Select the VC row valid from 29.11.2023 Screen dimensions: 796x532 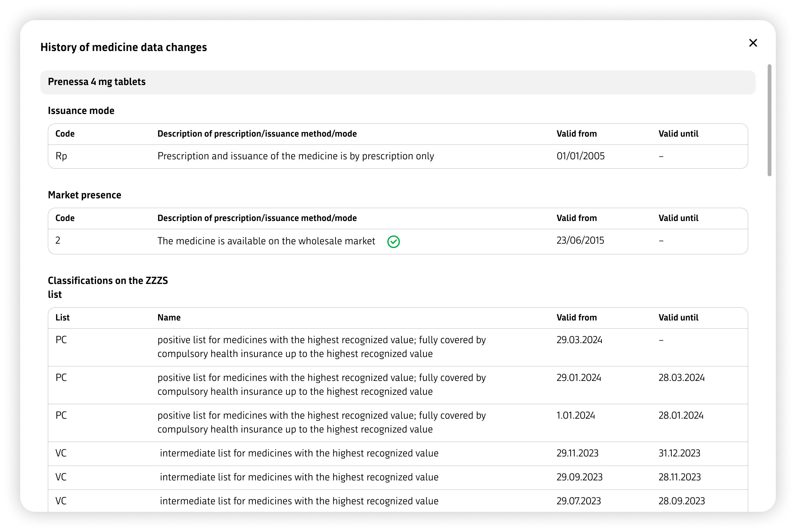tap(398, 454)
